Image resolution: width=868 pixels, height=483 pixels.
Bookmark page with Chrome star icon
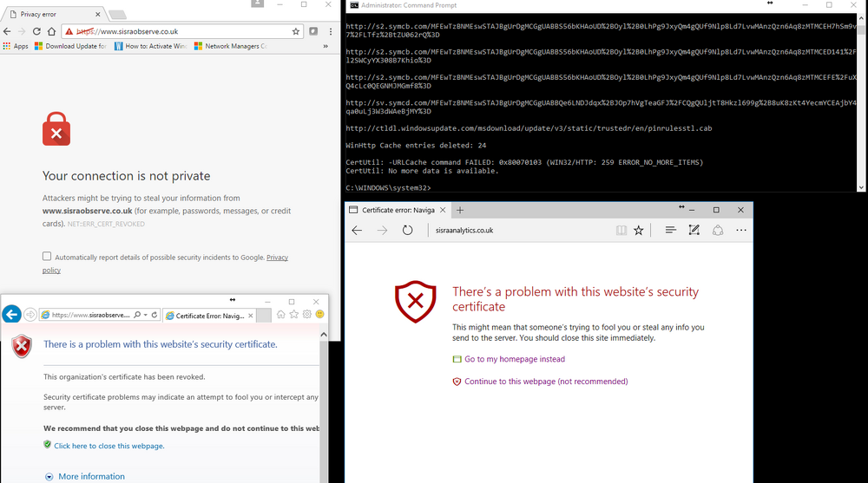(x=296, y=31)
